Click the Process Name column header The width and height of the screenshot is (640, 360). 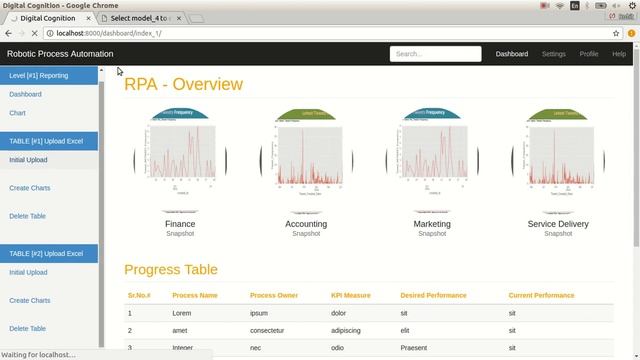[x=195, y=296]
